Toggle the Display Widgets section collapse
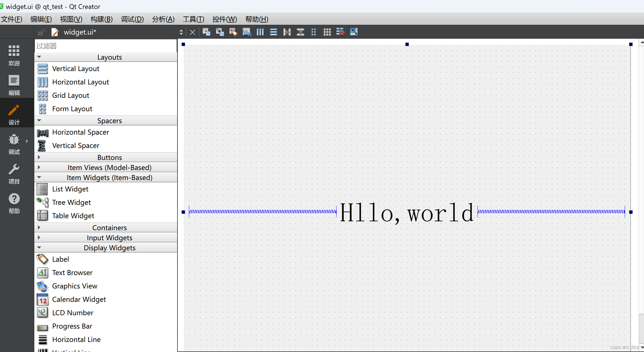 (39, 247)
